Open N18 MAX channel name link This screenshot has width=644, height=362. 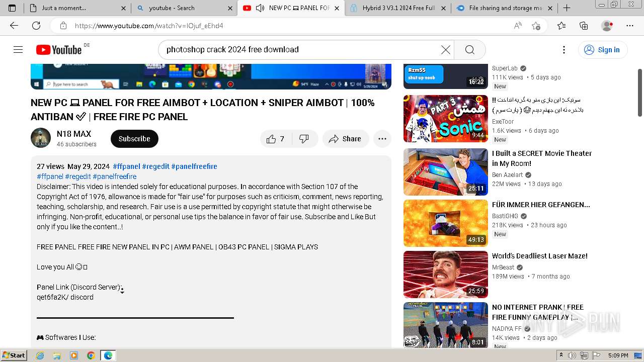point(74,134)
